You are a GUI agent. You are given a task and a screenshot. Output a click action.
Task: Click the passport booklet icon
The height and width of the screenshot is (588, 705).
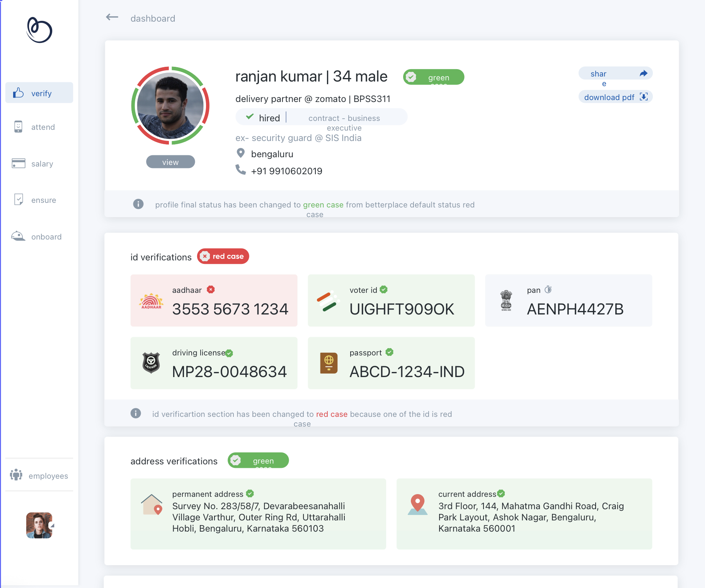click(328, 363)
